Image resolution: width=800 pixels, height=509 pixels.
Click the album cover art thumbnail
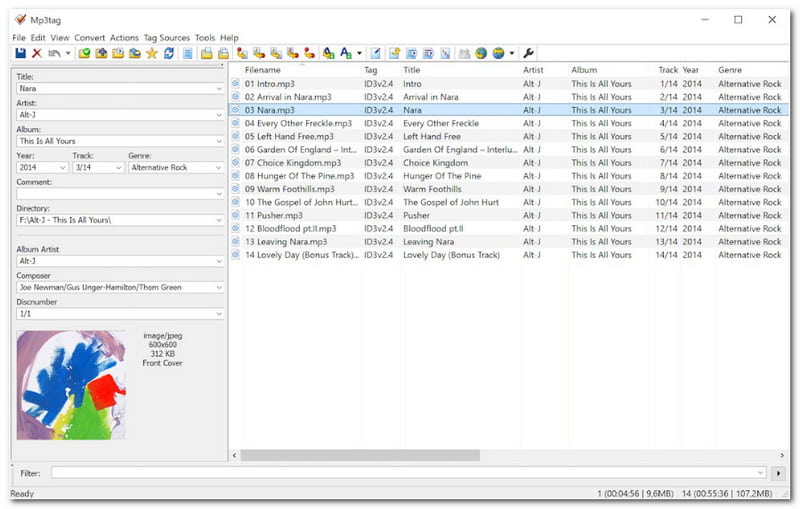pyautogui.click(x=71, y=385)
